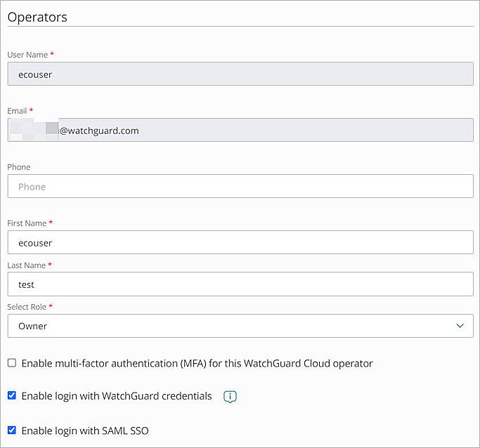Click the 'Last Name' field label
The height and width of the screenshot is (448, 480).
tap(27, 265)
